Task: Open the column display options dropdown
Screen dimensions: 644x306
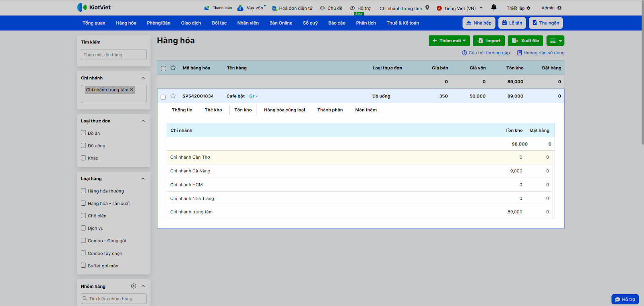Action: pos(555,41)
